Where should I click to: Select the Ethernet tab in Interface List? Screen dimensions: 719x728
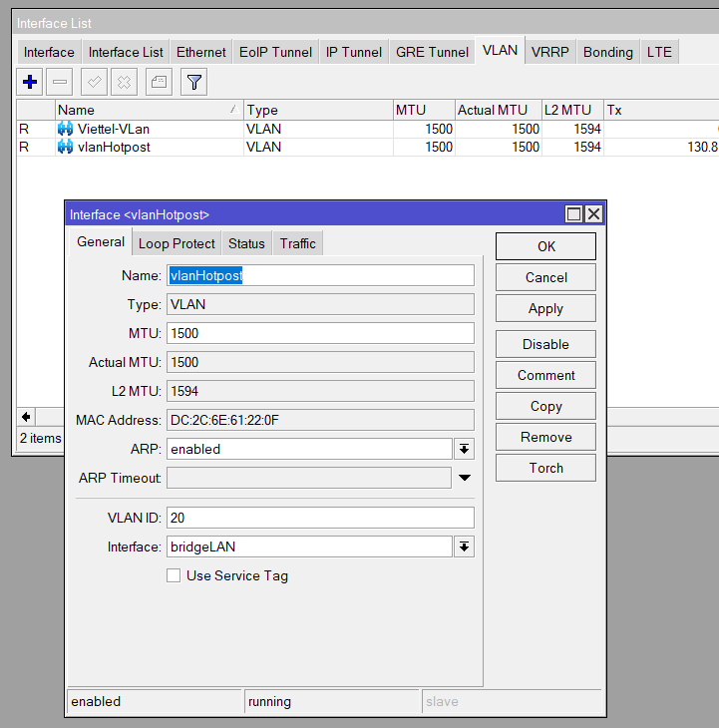(201, 52)
